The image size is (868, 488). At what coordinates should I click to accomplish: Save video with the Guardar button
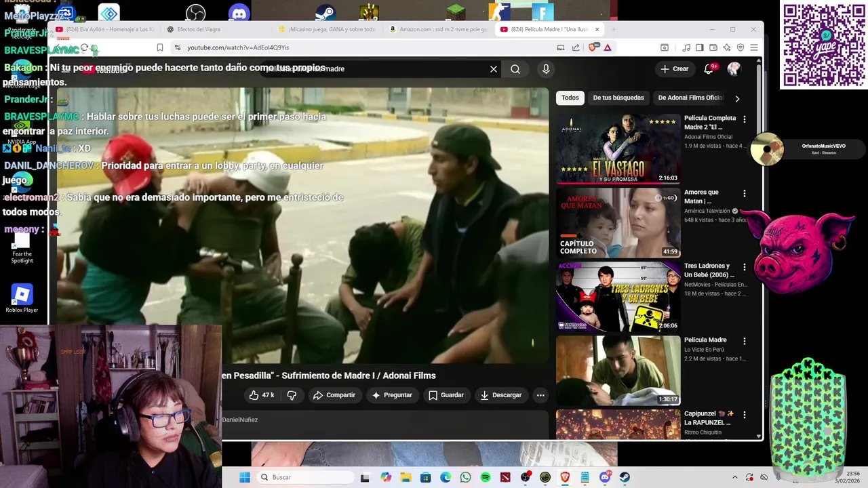click(x=446, y=395)
